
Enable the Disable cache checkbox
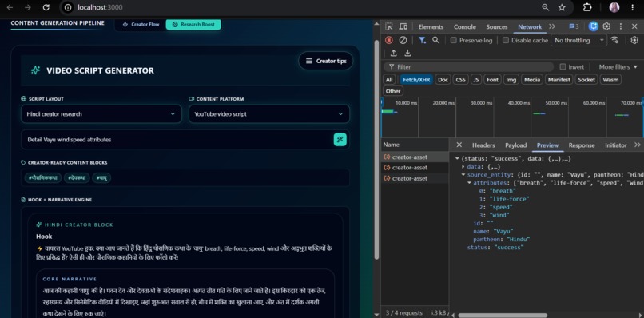tap(506, 40)
